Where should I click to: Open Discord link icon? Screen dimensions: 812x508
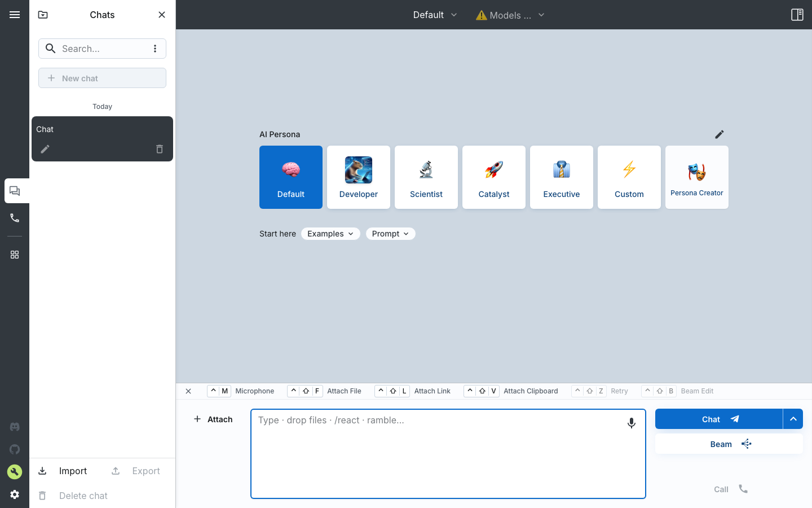[15, 427]
